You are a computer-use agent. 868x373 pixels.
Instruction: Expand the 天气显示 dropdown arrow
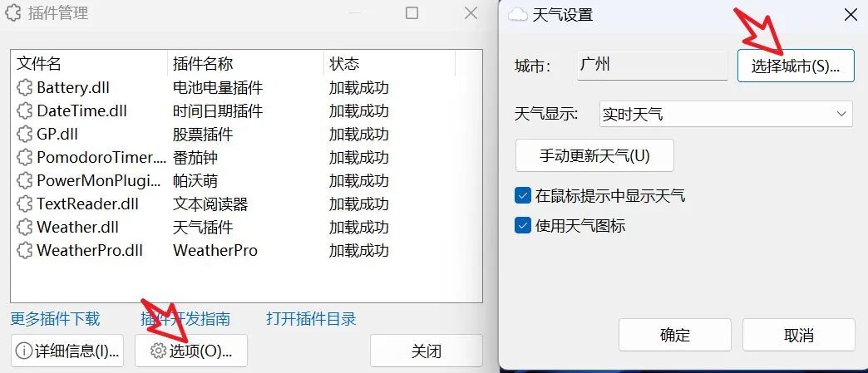point(841,114)
